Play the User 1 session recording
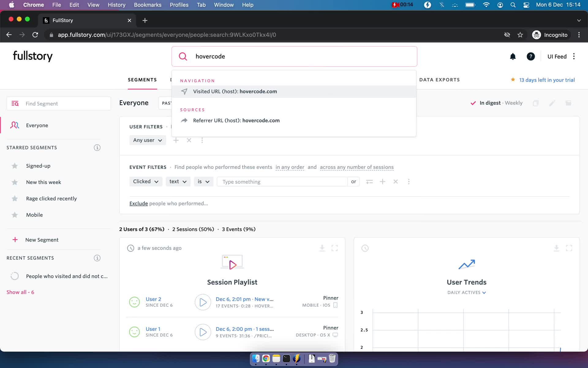 203,332
